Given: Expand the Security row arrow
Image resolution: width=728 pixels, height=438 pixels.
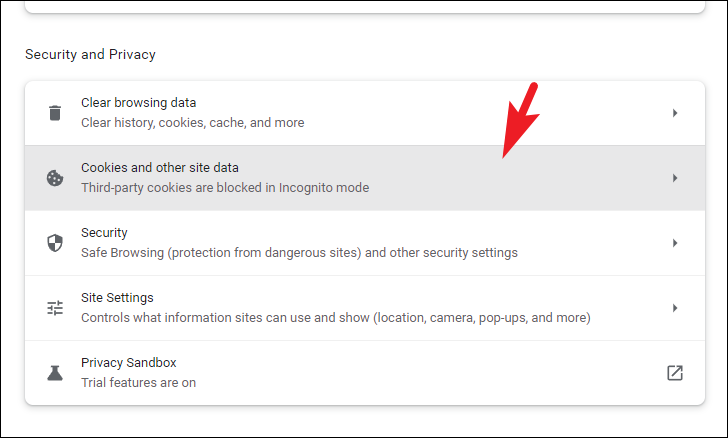Looking at the screenshot, I should [675, 243].
